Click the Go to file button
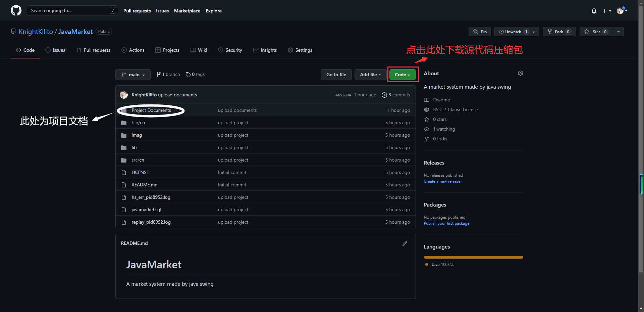Screen dimensions: 644x312 [336, 75]
